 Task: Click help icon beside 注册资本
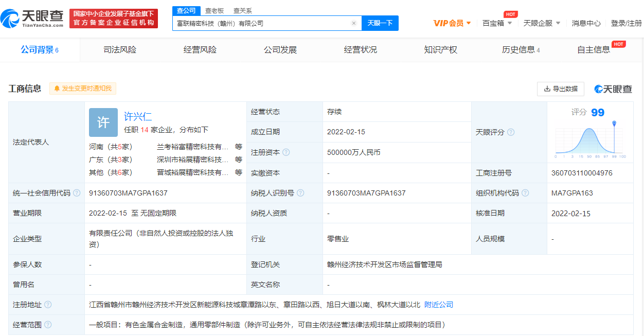pyautogui.click(x=286, y=152)
